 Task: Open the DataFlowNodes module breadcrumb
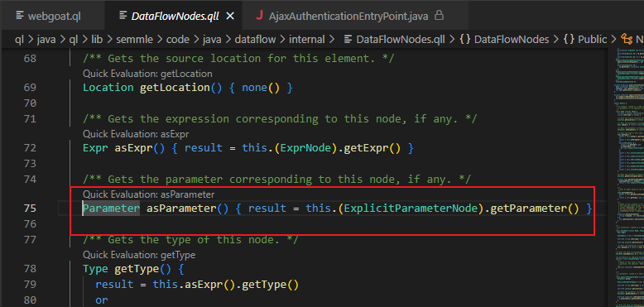[512, 40]
